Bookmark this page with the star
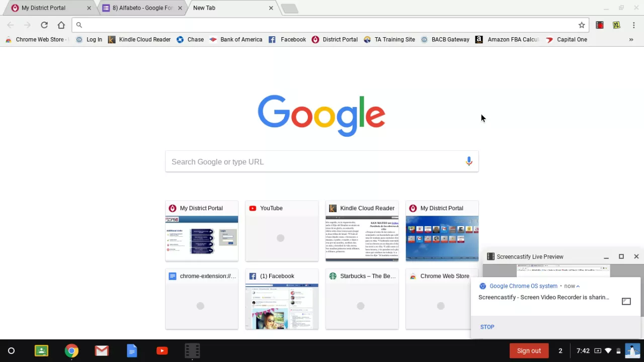Screen dimensions: 644x362 click(x=582, y=25)
